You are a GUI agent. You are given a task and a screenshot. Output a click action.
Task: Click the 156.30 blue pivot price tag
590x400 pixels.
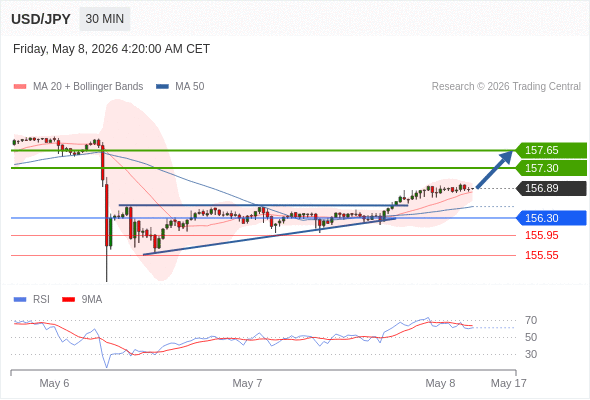click(551, 218)
